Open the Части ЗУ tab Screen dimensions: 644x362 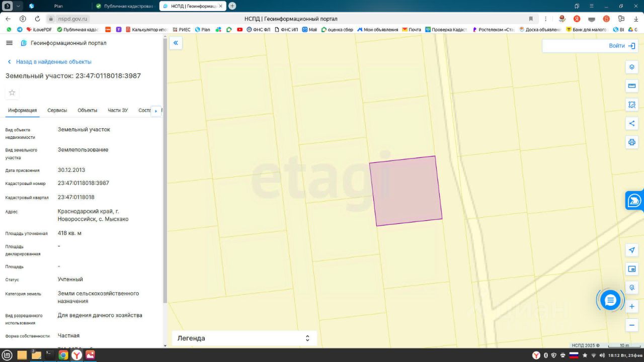pos(118,110)
